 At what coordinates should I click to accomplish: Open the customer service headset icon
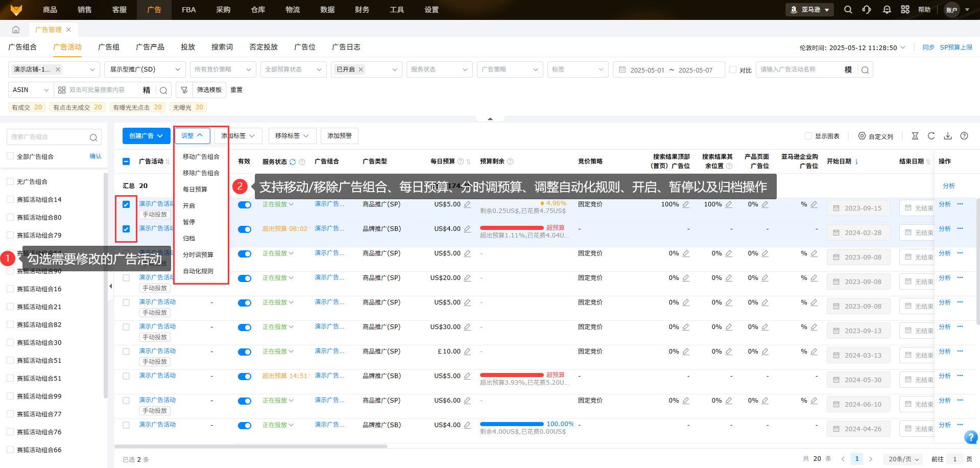click(x=867, y=10)
